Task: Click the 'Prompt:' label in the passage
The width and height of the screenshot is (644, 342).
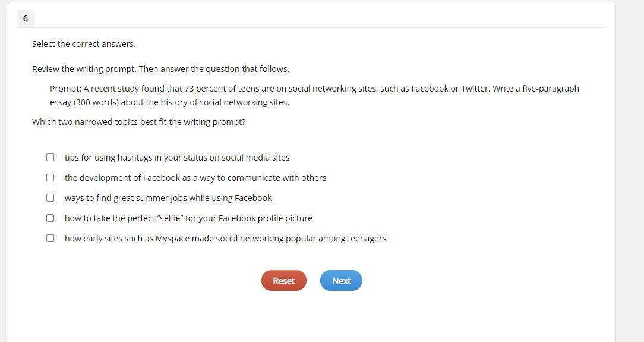Action: 65,89
